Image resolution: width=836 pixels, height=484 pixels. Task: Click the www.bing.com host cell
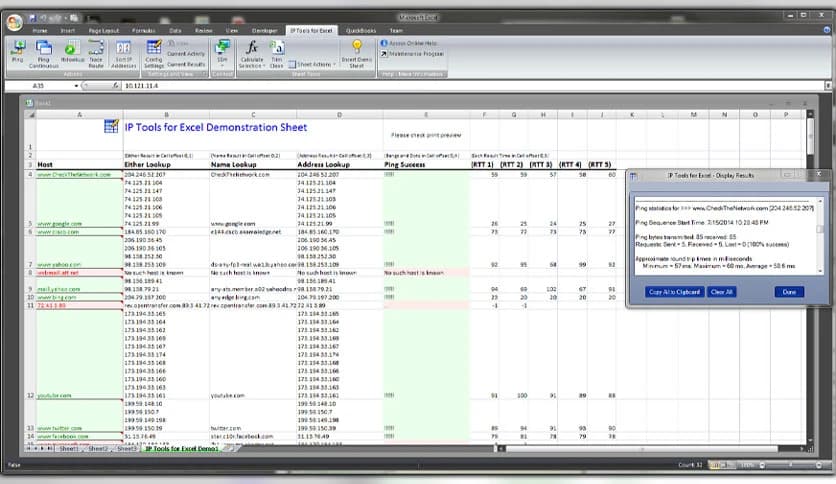coord(79,297)
